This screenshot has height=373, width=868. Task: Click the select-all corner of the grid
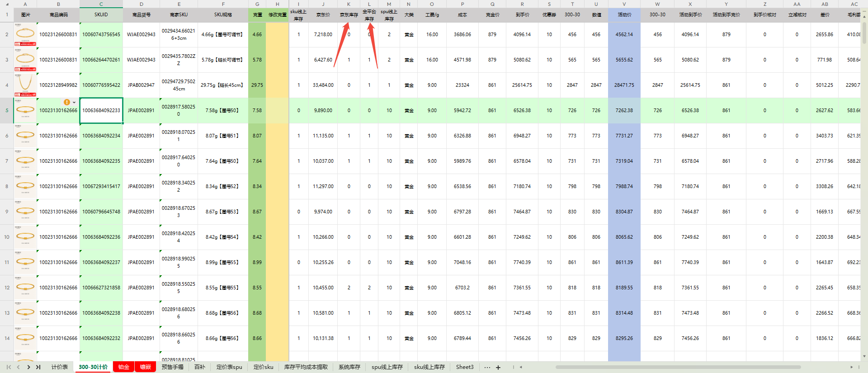tap(7, 4)
